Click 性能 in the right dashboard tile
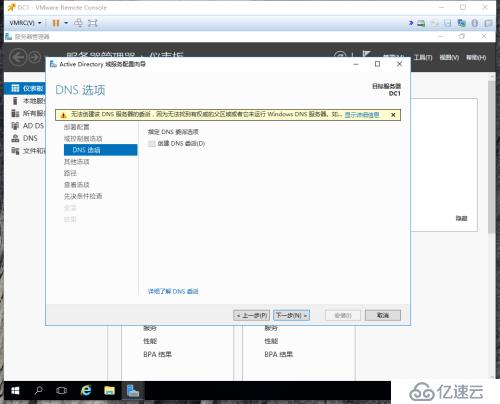 271,341
